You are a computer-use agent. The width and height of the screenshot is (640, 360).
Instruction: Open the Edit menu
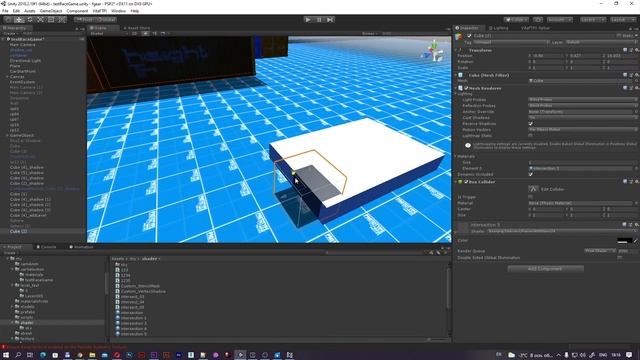pyautogui.click(x=16, y=11)
